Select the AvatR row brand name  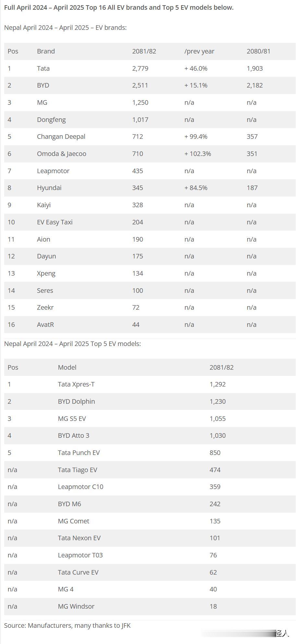pyautogui.click(x=45, y=325)
